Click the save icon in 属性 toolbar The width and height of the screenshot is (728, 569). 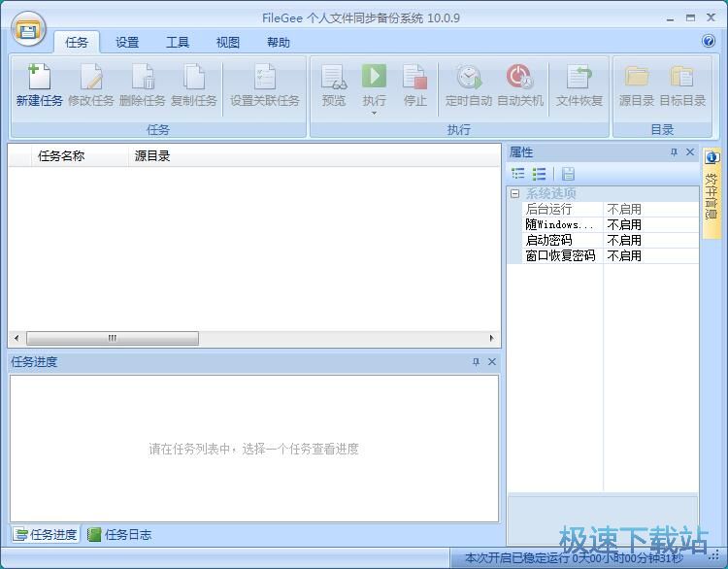568,174
